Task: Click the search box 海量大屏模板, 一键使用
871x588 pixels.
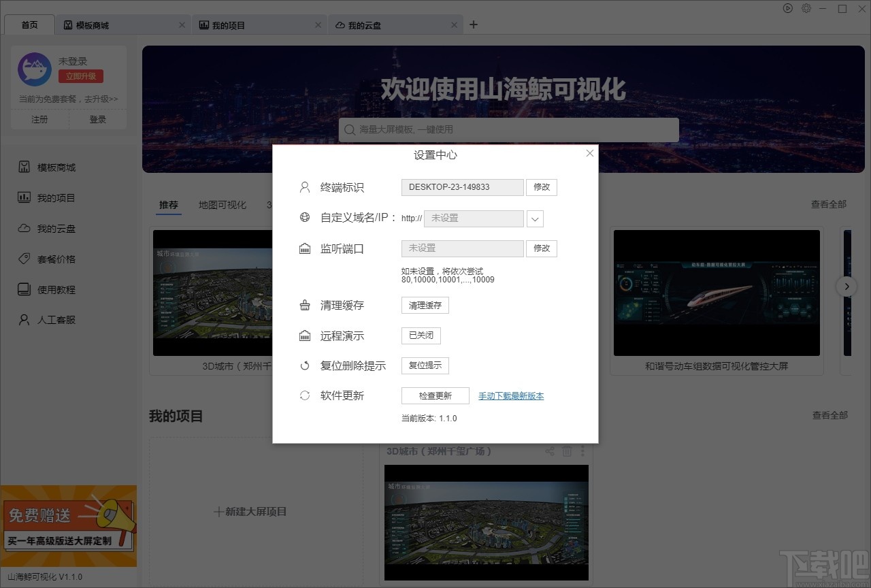Action: tap(509, 129)
